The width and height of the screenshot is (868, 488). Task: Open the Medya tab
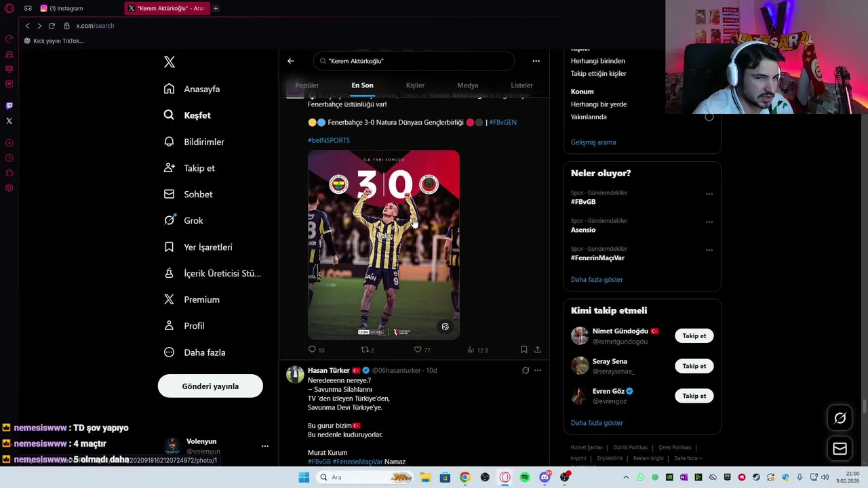point(468,85)
